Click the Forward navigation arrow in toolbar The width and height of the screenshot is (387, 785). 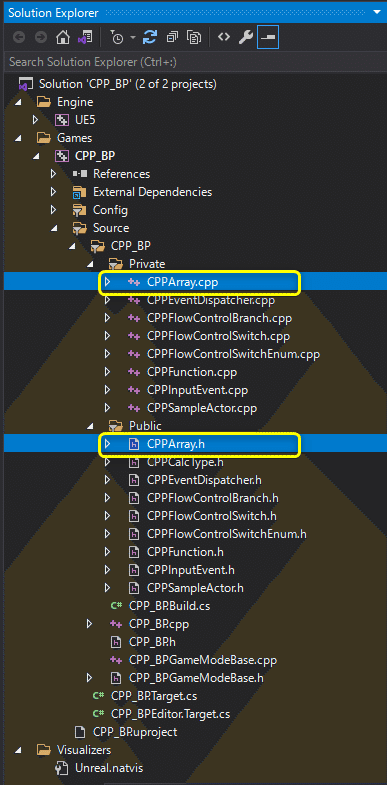pos(41,38)
